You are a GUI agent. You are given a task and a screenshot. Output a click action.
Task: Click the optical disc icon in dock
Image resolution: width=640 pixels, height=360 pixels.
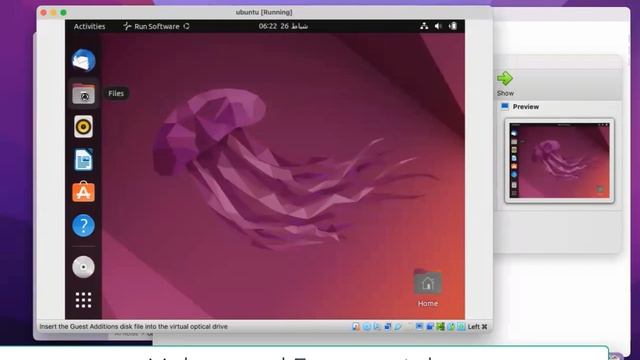point(83,267)
